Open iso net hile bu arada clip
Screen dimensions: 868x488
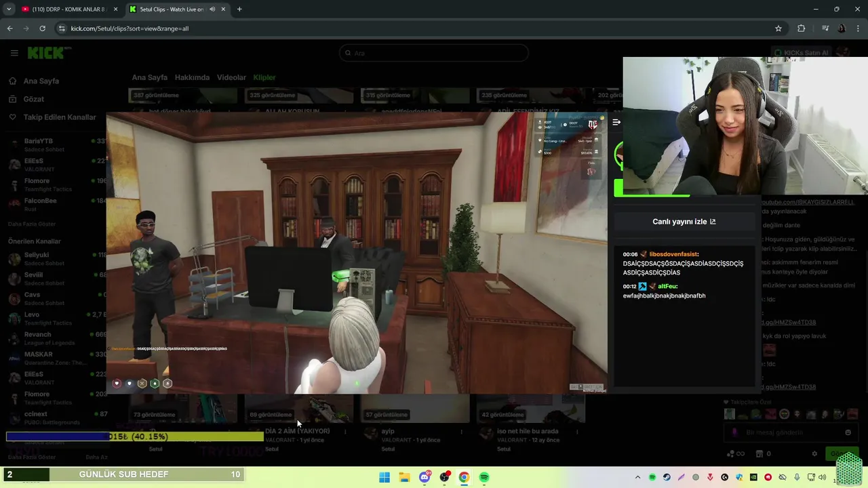click(x=528, y=431)
